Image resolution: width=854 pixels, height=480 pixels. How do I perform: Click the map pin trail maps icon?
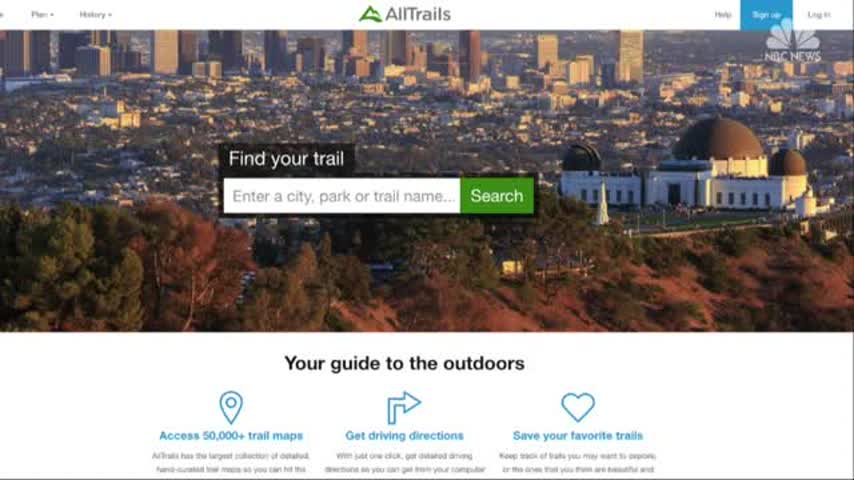231,408
